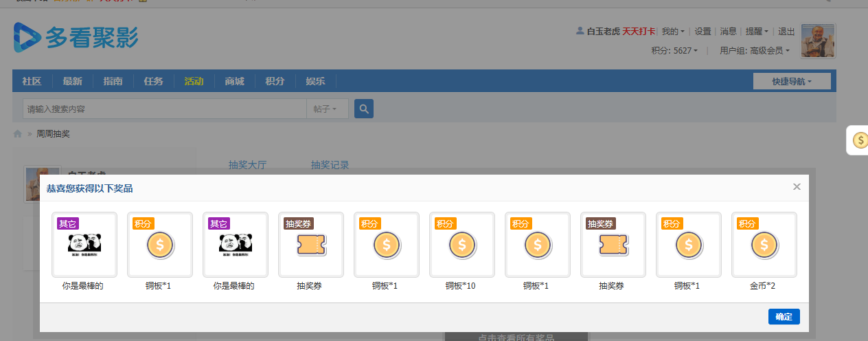Image resolution: width=868 pixels, height=341 pixels.
Task: Click the 铜板*10 prize coin icon
Action: [x=461, y=245]
